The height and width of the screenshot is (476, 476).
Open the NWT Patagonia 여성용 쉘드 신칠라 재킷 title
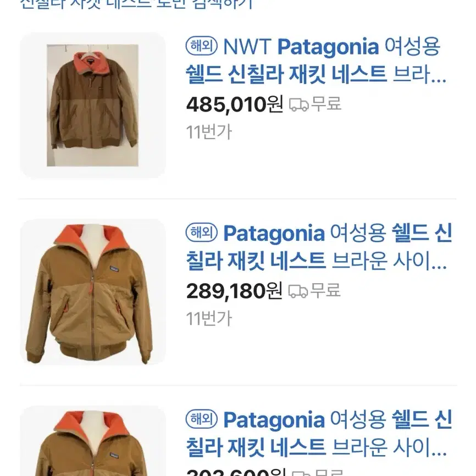(x=316, y=60)
